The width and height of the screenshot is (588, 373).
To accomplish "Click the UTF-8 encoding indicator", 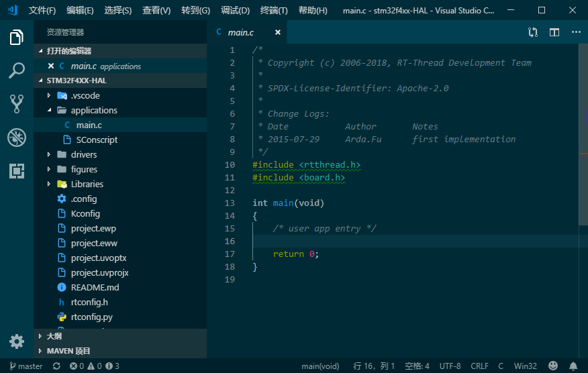I will (x=450, y=366).
